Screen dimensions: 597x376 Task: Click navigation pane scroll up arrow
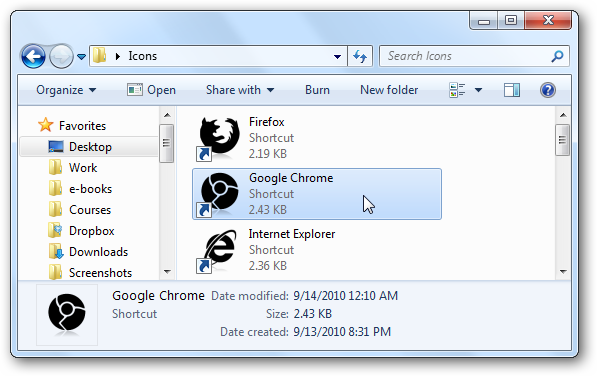[x=167, y=115]
